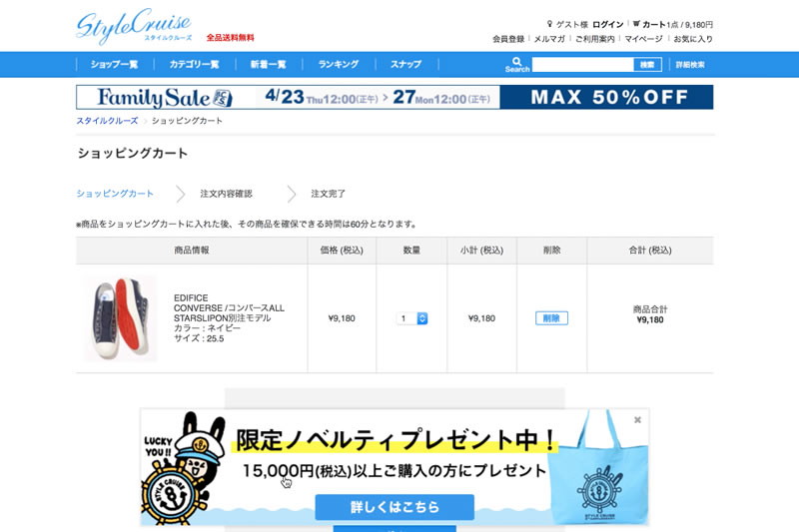This screenshot has height=532, width=799.
Task: Click the Converse shoe product thumbnail
Action: 120,318
